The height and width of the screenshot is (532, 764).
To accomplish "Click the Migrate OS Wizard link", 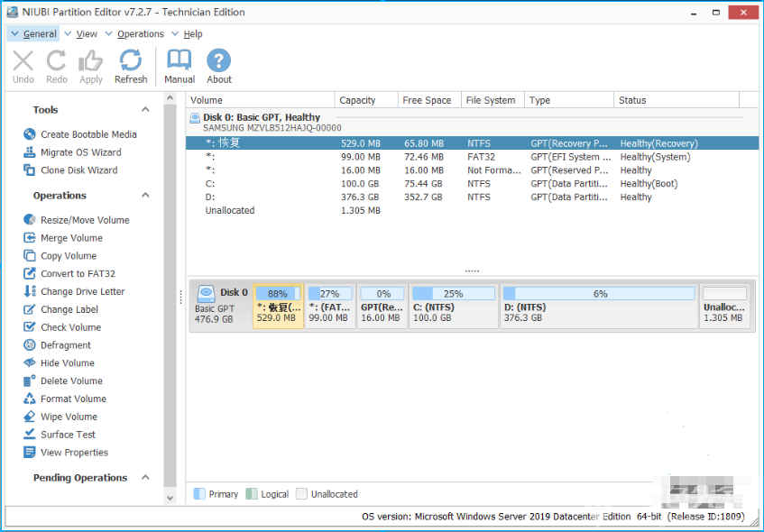I will click(x=81, y=152).
